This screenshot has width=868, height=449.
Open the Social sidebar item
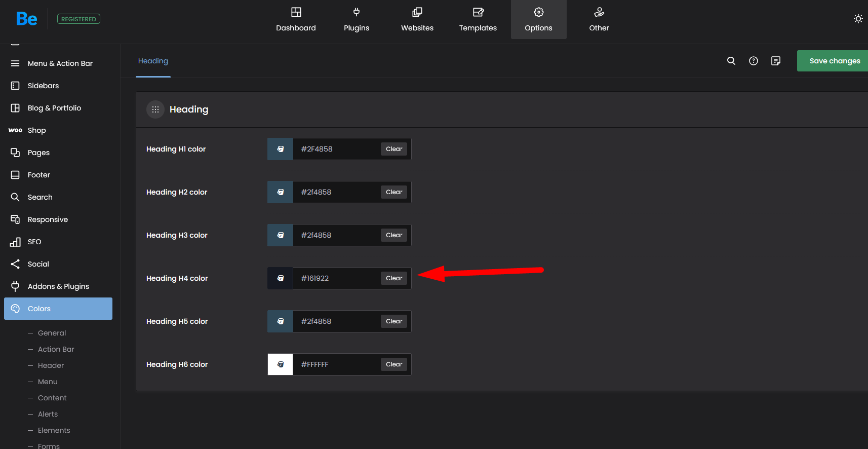(x=38, y=264)
